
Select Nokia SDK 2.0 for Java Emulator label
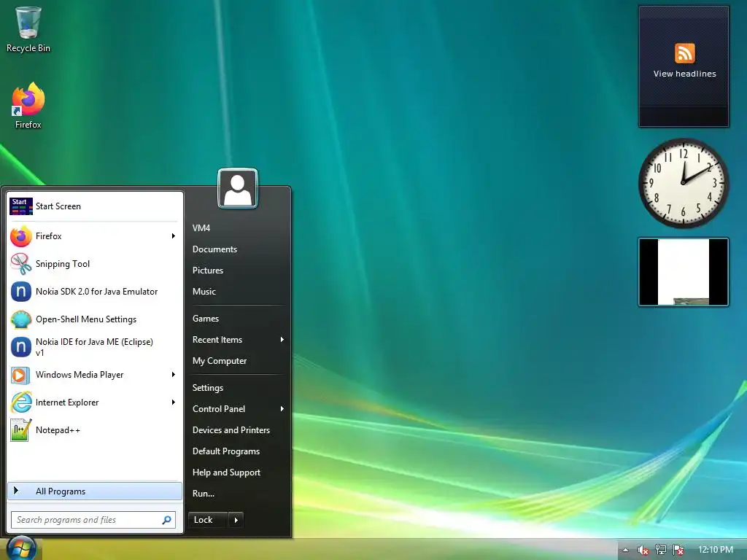(x=97, y=292)
